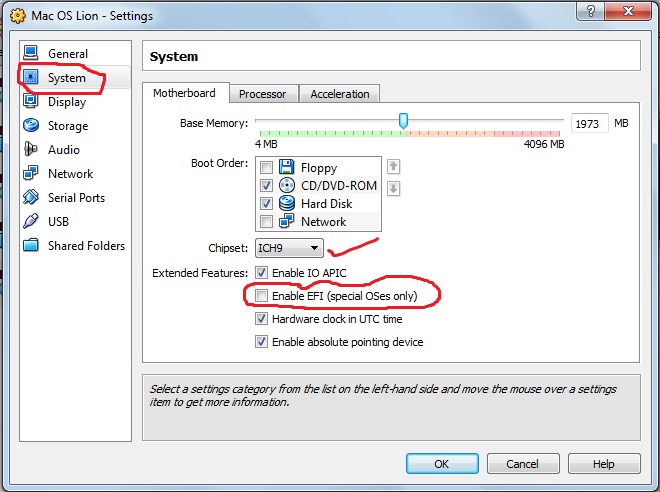Toggle the Floppy boot checkbox

click(266, 168)
